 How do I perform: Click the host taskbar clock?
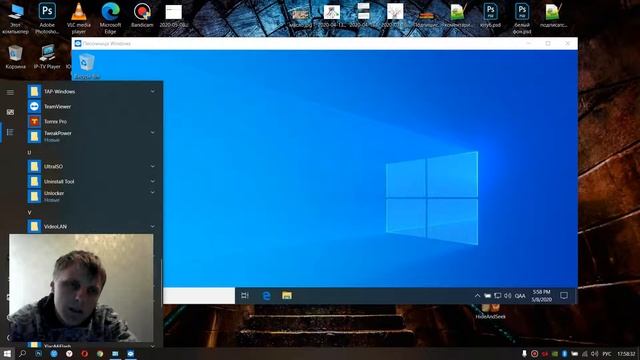626,353
